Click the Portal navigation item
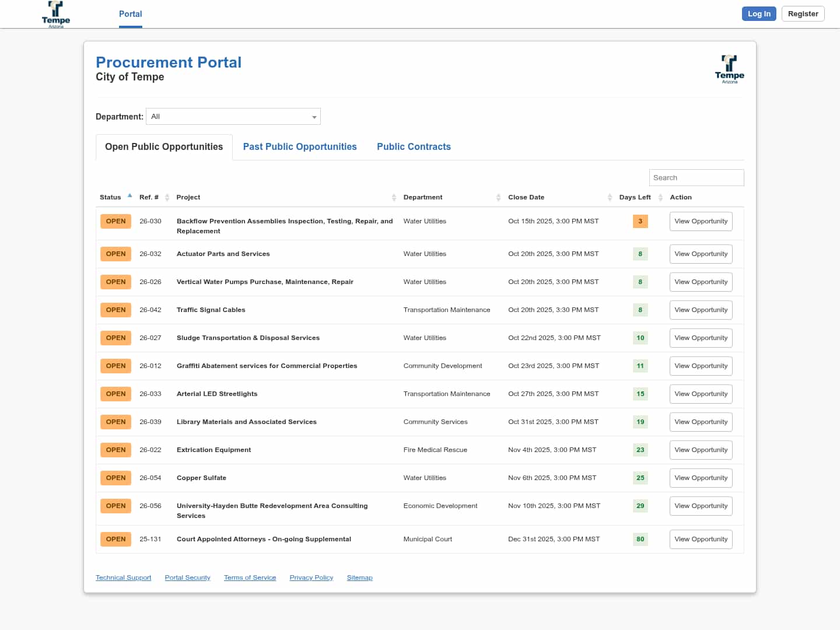Screen dimensions: 840x630 [131, 14]
